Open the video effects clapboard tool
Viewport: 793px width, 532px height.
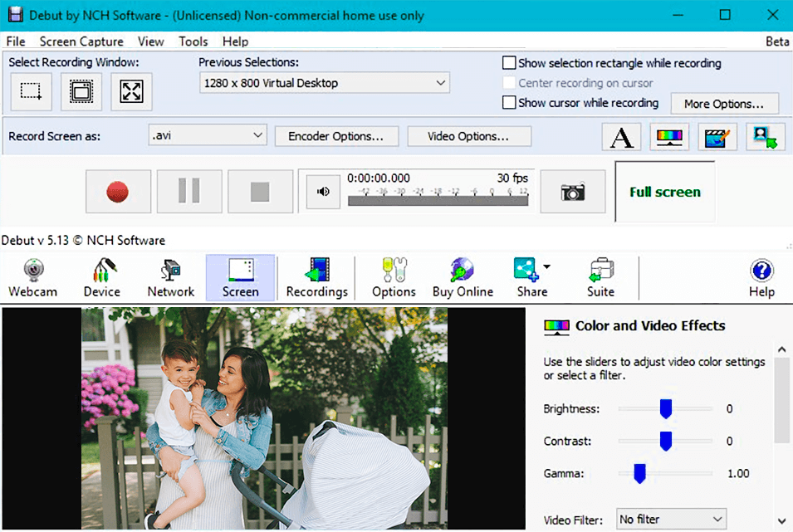pos(717,136)
